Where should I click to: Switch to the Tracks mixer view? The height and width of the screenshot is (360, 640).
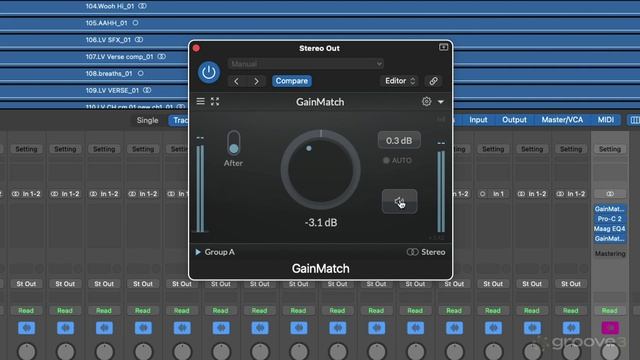180,120
